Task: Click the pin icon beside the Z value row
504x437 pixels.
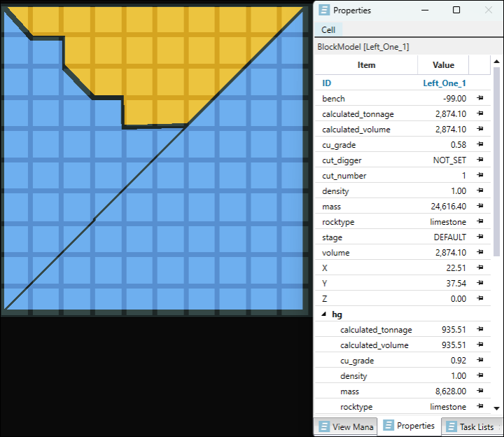Action: point(480,298)
